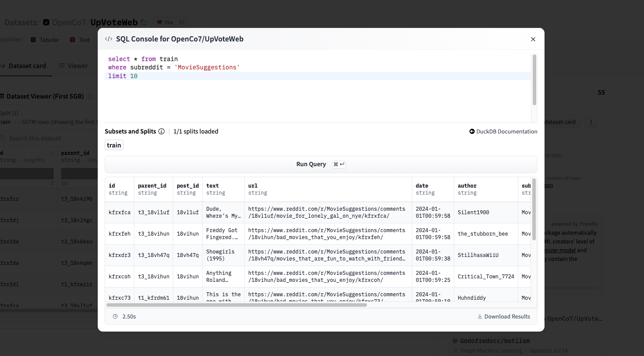Click the clock icon showing query time
The width and height of the screenshot is (644, 356).
pyautogui.click(x=115, y=317)
